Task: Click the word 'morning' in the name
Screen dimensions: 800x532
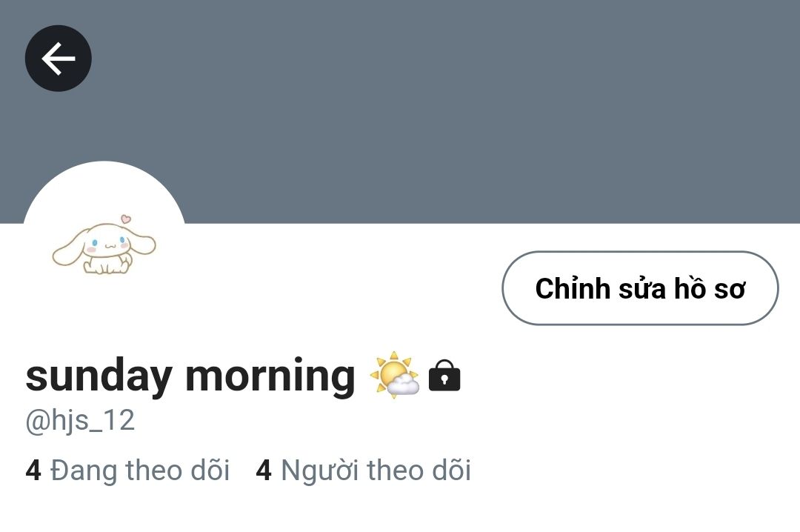Action: point(270,377)
